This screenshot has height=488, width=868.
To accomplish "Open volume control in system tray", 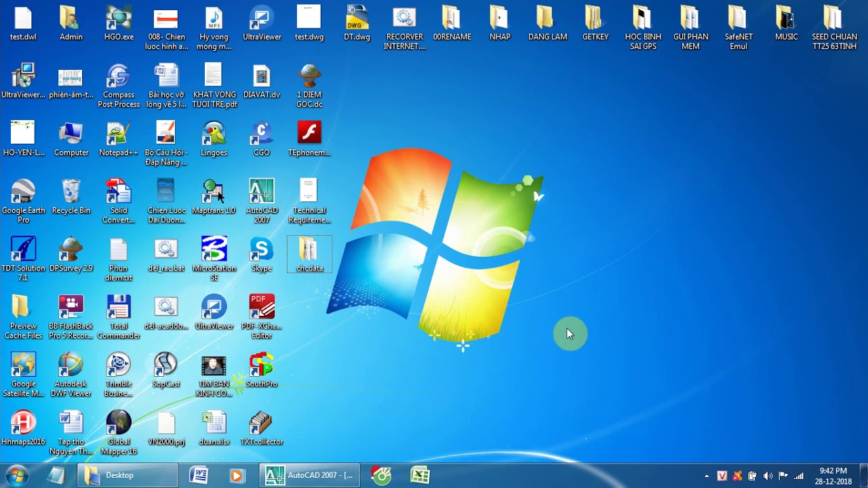I will point(768,476).
